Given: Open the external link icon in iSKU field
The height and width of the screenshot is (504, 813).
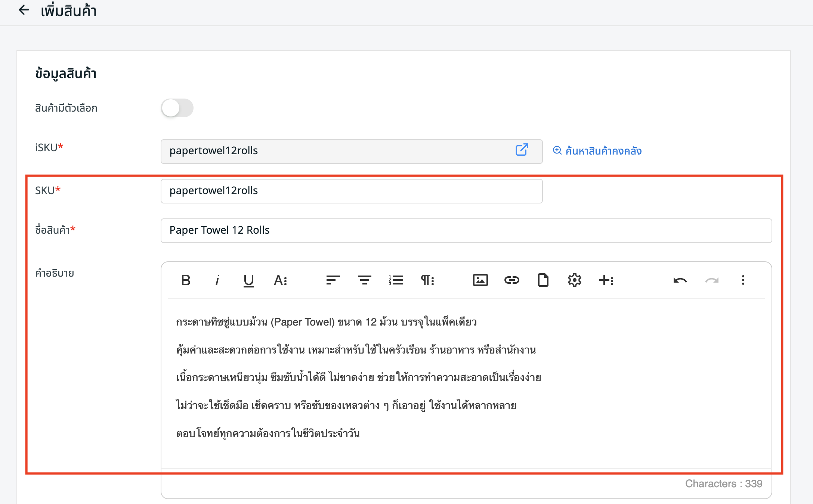Looking at the screenshot, I should 522,150.
